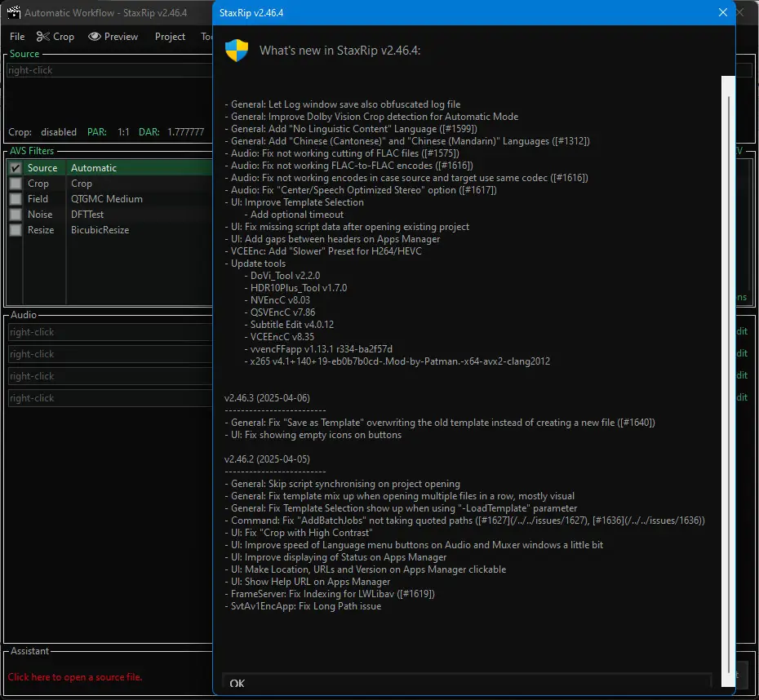Click the PAR 1:1 value
This screenshot has height=700, width=759.
click(x=123, y=132)
